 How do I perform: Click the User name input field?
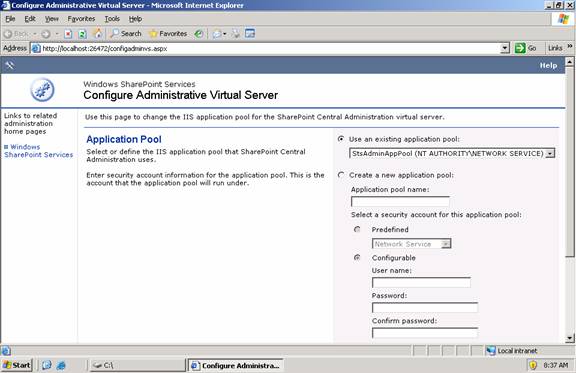tap(421, 282)
